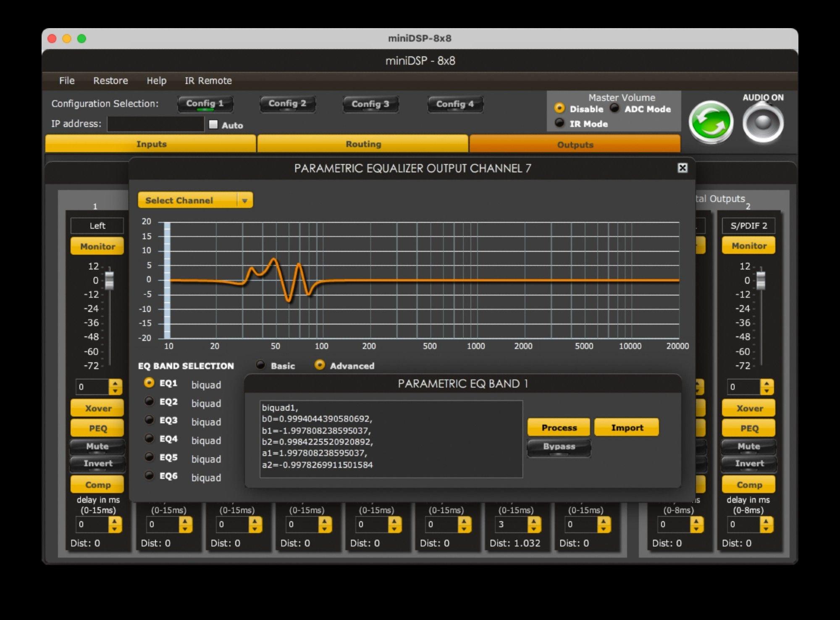
Task: Open the Help menu
Action: 156,80
